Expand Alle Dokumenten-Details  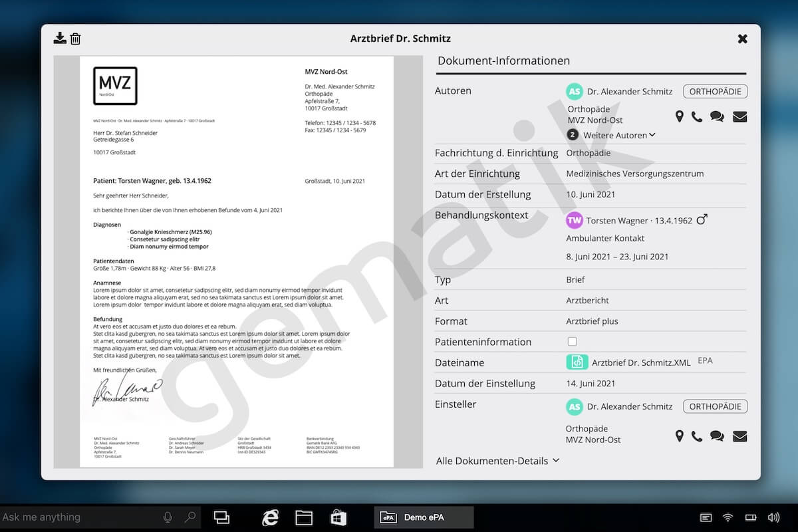497,461
